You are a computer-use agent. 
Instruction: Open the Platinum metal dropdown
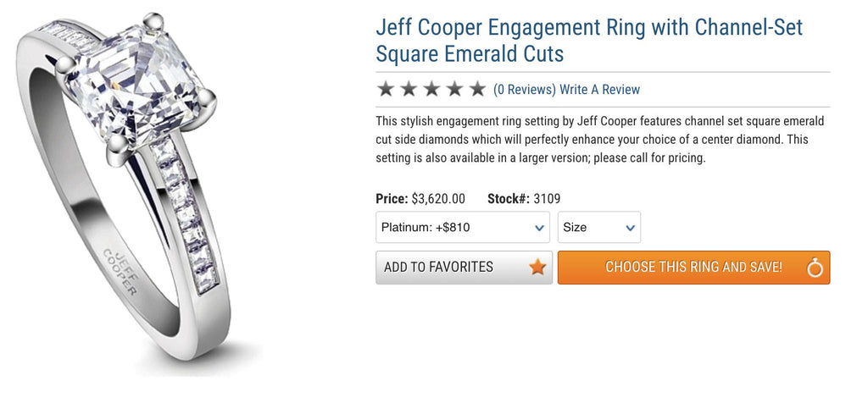462,228
